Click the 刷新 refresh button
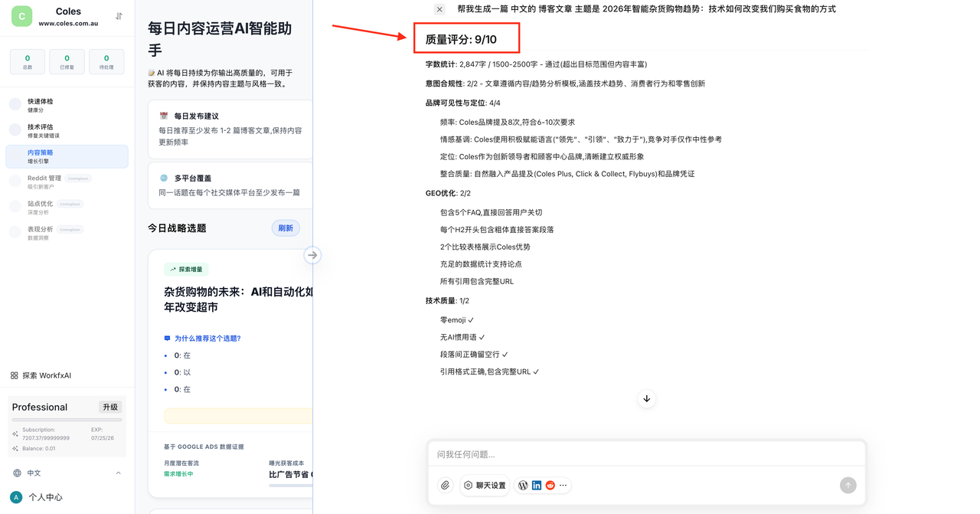This screenshot has height=514, width=980. (x=286, y=228)
